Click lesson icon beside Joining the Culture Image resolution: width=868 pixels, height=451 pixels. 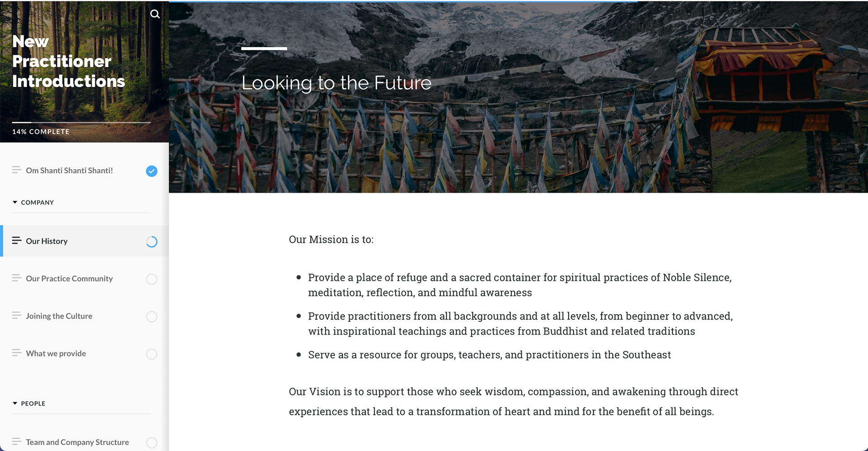[x=17, y=316]
